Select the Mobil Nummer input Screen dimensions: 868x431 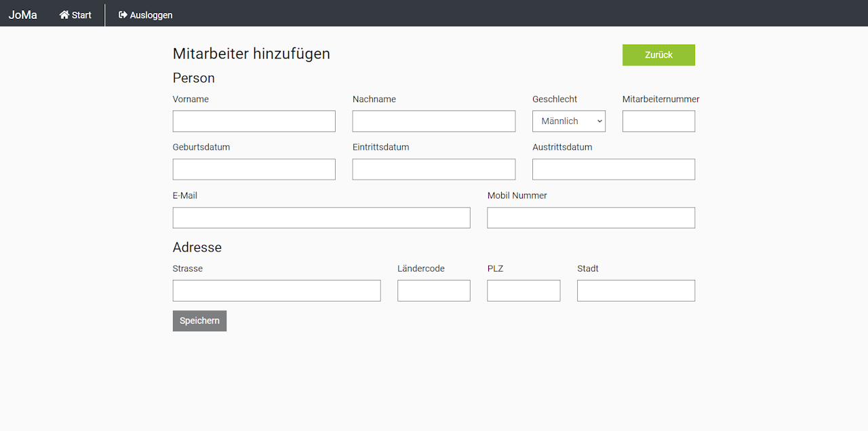click(x=591, y=218)
